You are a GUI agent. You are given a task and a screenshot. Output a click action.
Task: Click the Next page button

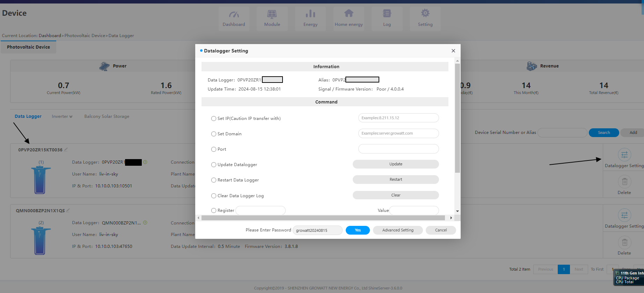click(579, 270)
